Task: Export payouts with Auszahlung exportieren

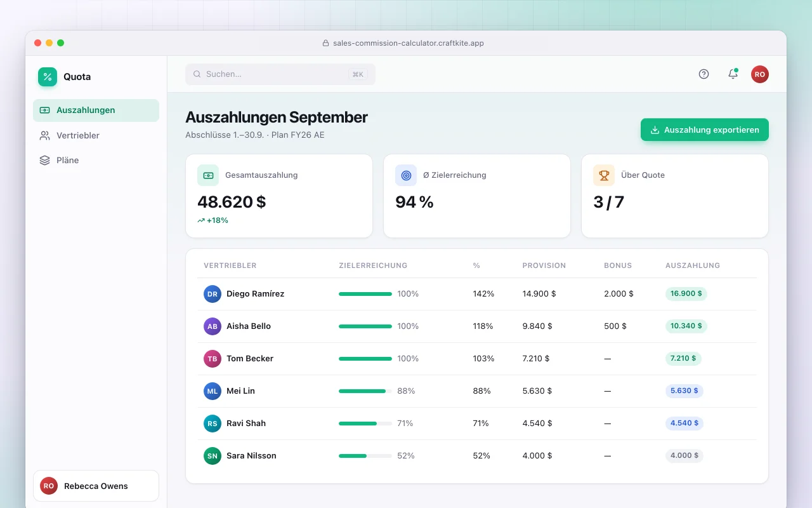Action: coord(705,130)
